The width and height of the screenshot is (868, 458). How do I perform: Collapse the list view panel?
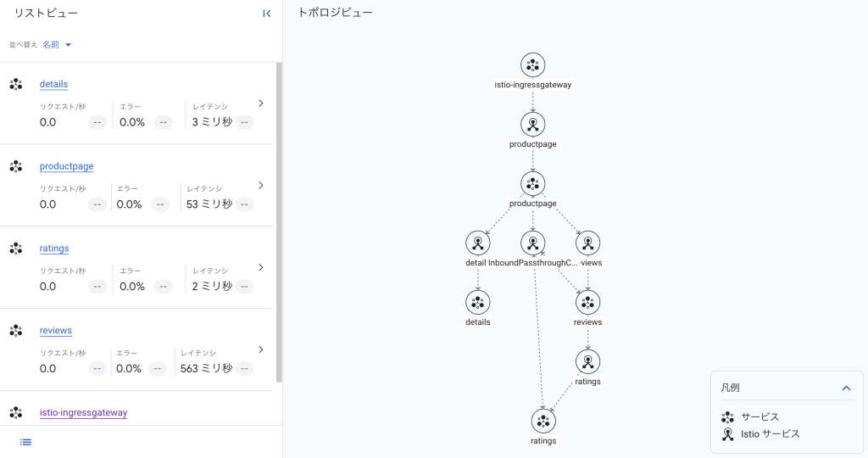click(266, 14)
